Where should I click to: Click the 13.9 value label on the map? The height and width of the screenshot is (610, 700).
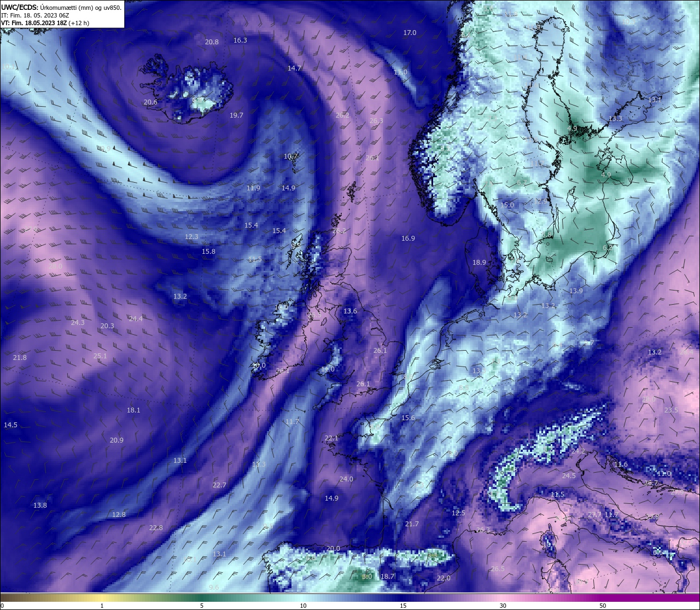(576, 291)
